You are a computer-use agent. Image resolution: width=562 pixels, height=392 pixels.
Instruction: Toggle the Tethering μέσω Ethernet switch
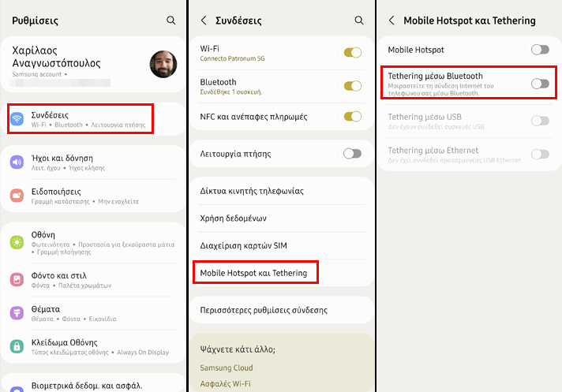click(540, 155)
